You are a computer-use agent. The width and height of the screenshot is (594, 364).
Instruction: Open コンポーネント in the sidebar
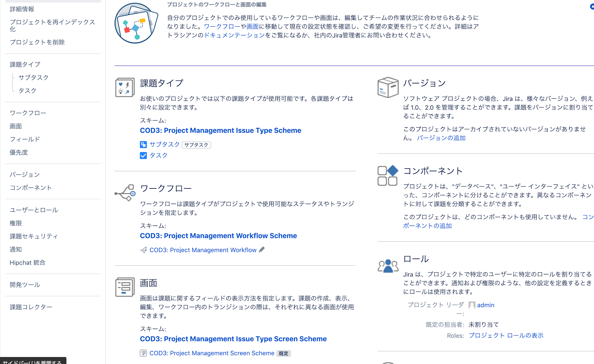click(31, 187)
